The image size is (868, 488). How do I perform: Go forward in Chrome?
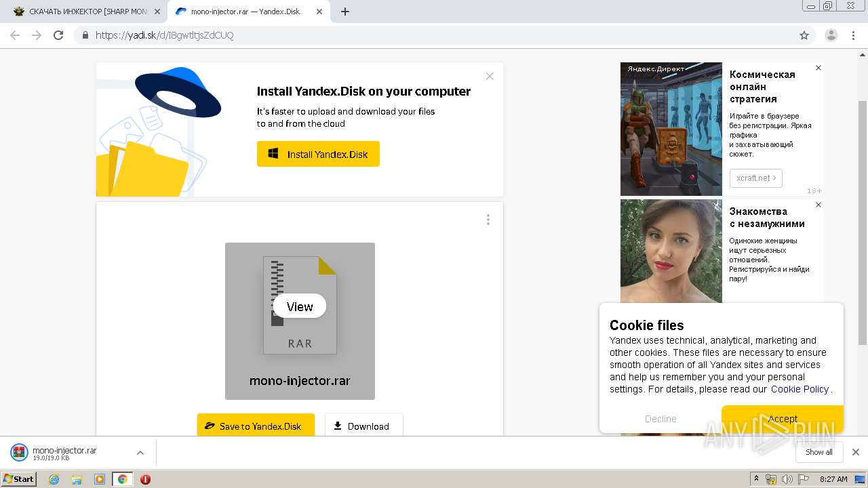pyautogui.click(x=37, y=35)
